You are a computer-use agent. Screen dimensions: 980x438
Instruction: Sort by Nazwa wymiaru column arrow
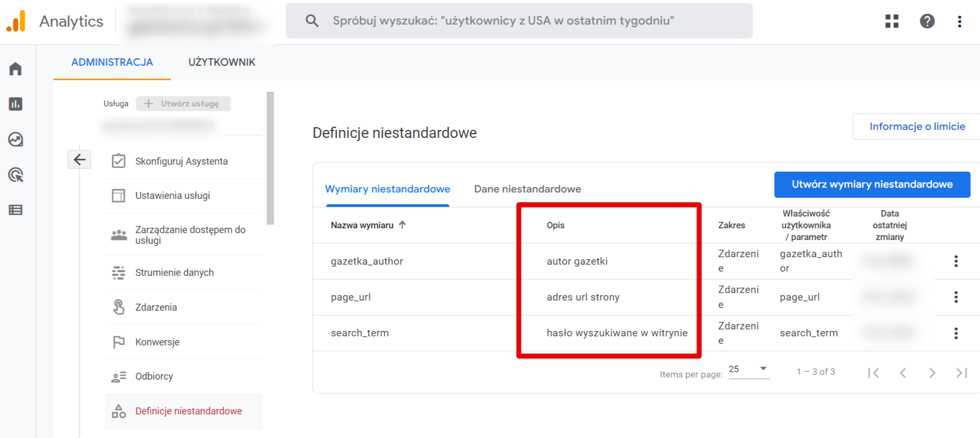(x=402, y=225)
